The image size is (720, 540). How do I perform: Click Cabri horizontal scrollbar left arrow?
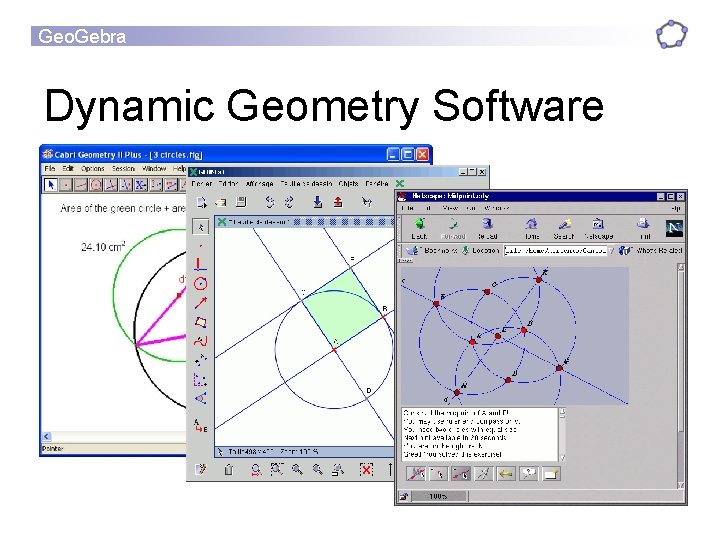[46, 436]
